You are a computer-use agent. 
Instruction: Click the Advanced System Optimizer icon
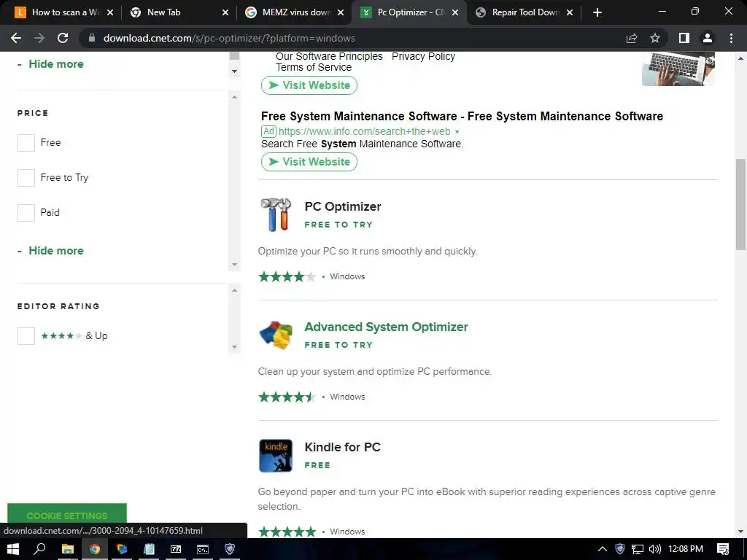tap(276, 335)
